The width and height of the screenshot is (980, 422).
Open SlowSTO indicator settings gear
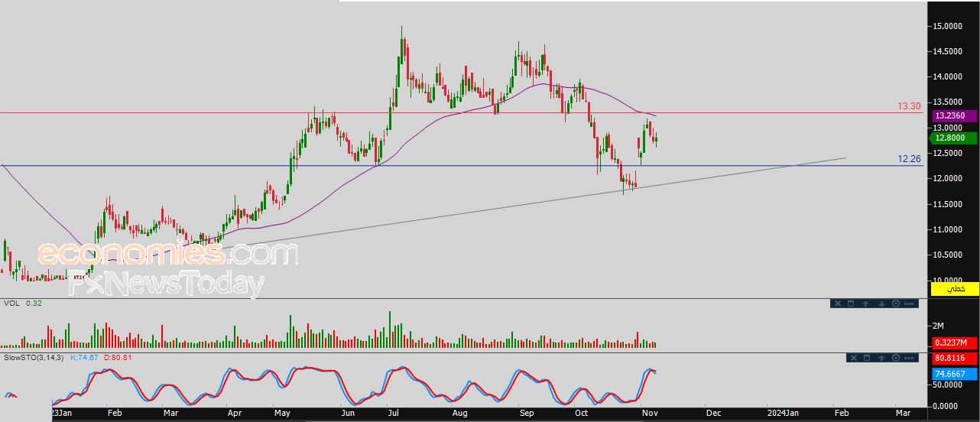[896, 358]
